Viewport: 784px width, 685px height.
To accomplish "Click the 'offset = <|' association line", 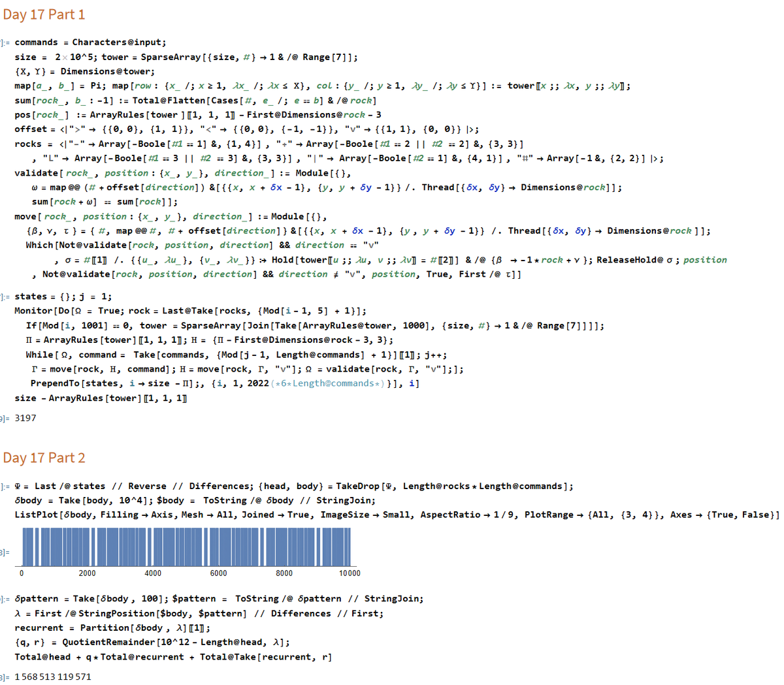I will 247,129.
